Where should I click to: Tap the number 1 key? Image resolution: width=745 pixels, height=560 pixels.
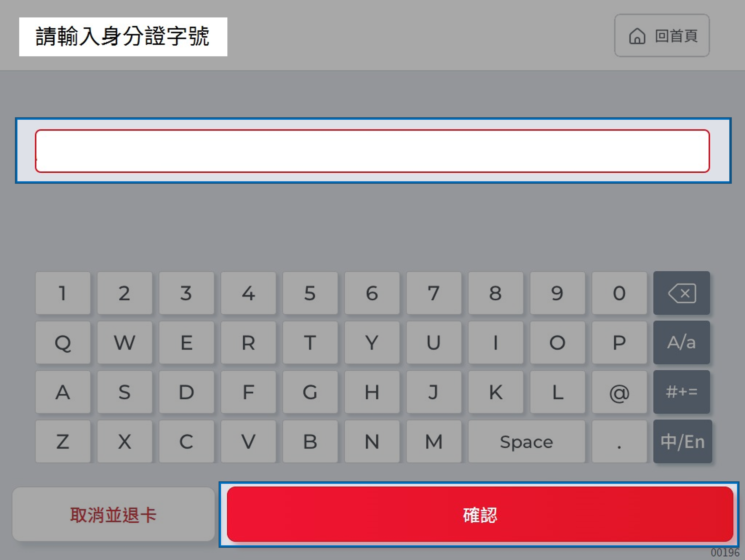click(x=63, y=293)
